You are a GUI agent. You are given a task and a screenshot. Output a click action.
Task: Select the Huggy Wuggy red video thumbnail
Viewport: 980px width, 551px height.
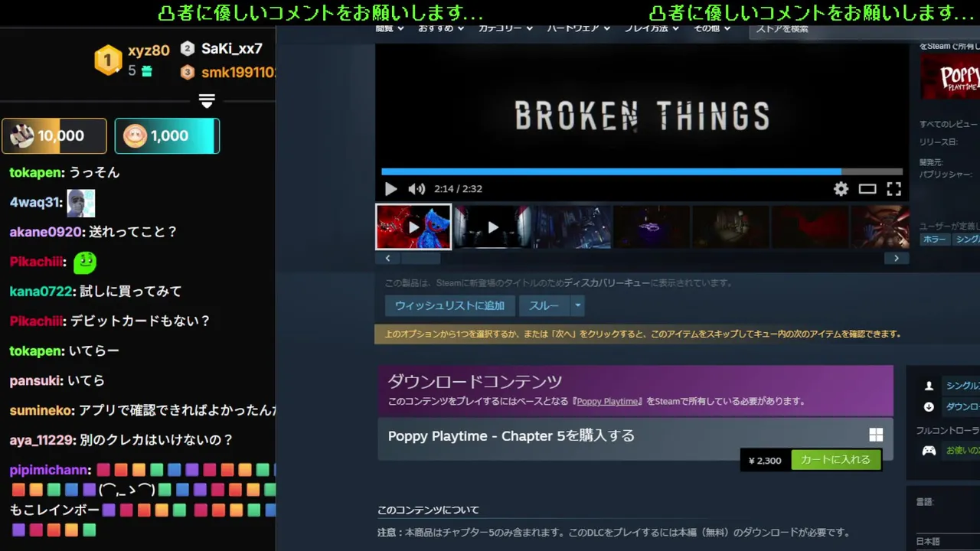413,227
